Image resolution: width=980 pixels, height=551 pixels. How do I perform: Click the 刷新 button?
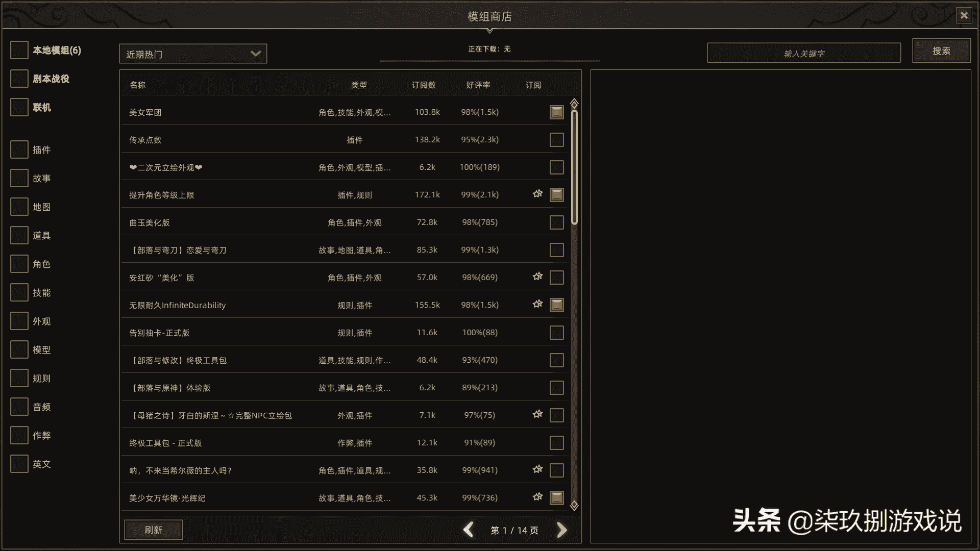coord(153,530)
